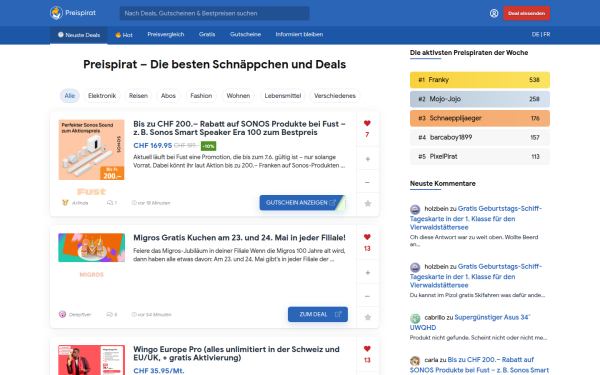Image resolution: width=600 pixels, height=375 pixels.
Task: Open the Migros Gratis Kuchen title
Action: pos(239,238)
